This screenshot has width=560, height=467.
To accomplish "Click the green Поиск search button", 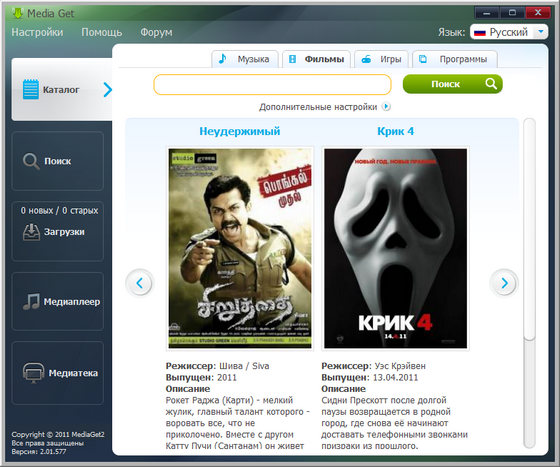I will [452, 84].
